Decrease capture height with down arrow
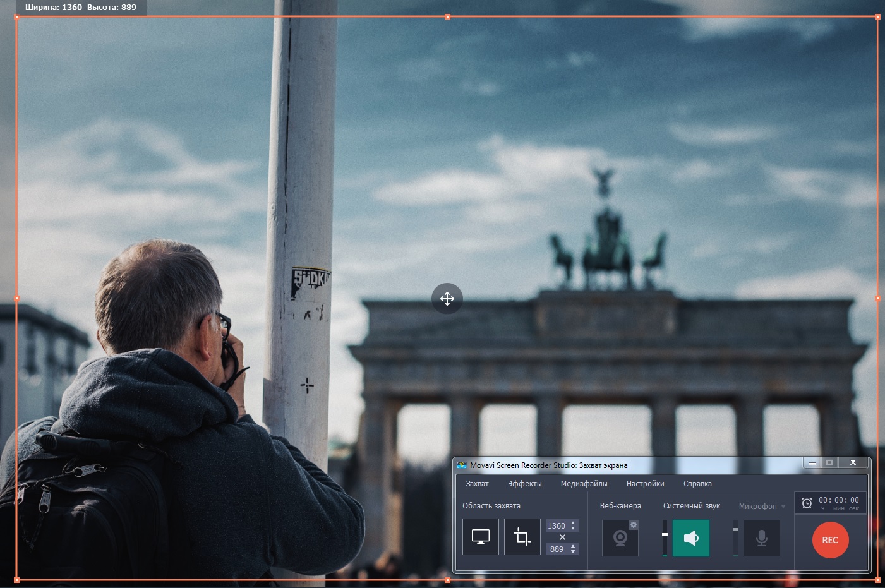The height and width of the screenshot is (588, 885). tap(573, 552)
